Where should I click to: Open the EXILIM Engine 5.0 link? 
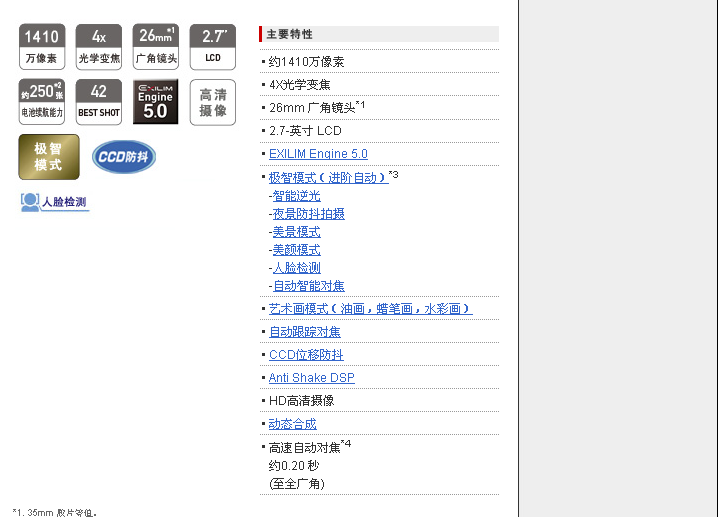point(318,154)
